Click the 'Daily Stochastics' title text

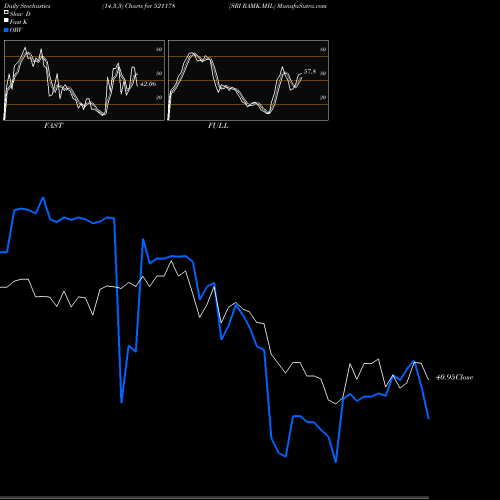tap(27, 6)
